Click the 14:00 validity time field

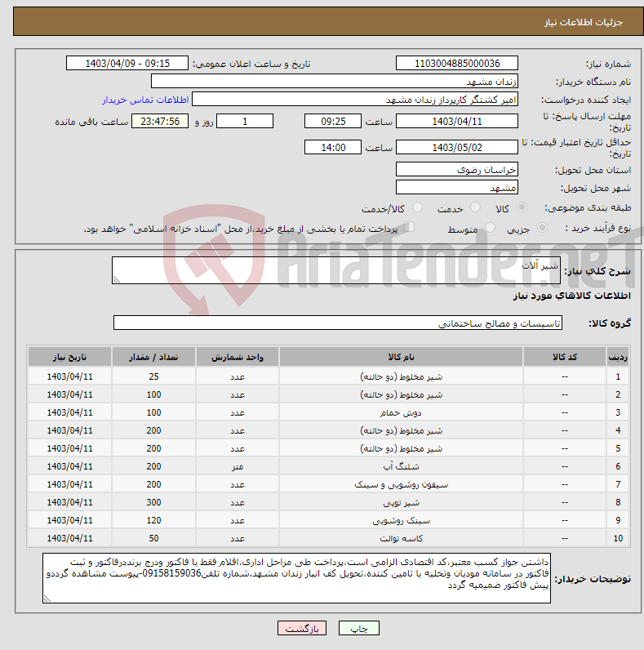coord(333,147)
